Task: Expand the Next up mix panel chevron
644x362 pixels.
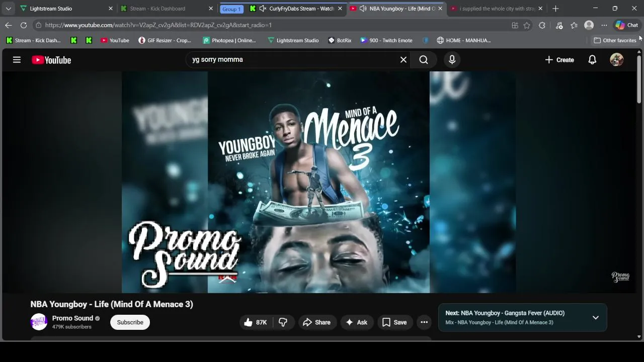Action: pos(596,318)
